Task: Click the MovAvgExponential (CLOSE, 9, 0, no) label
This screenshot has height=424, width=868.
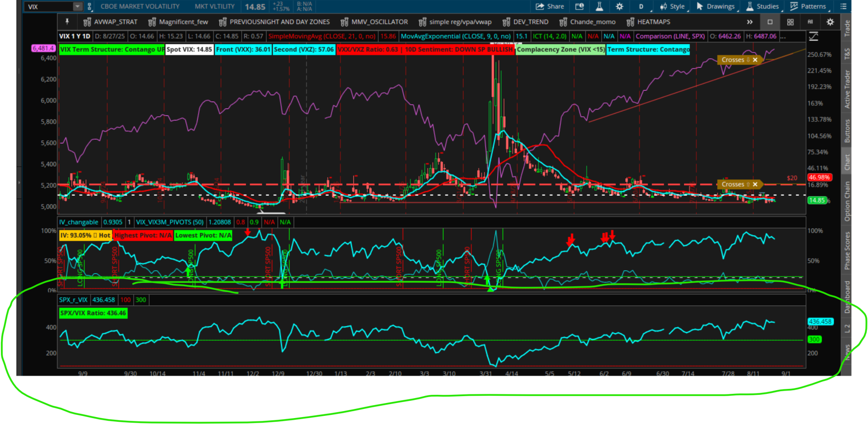Action: (x=455, y=36)
